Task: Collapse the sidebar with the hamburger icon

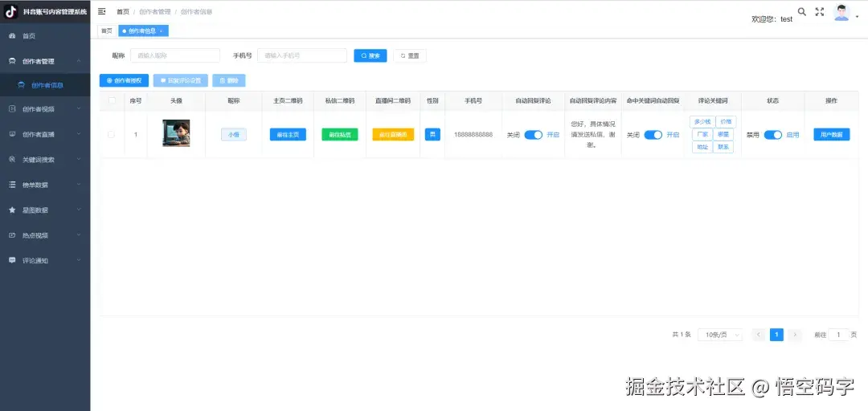Action: pyautogui.click(x=102, y=11)
